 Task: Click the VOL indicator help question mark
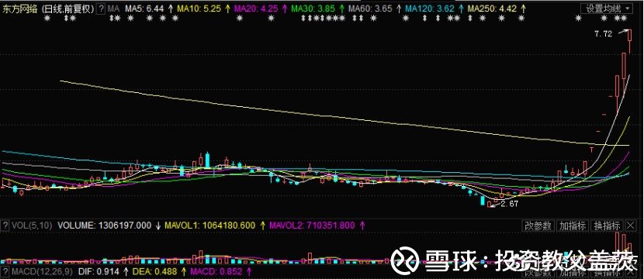[x=5, y=225]
